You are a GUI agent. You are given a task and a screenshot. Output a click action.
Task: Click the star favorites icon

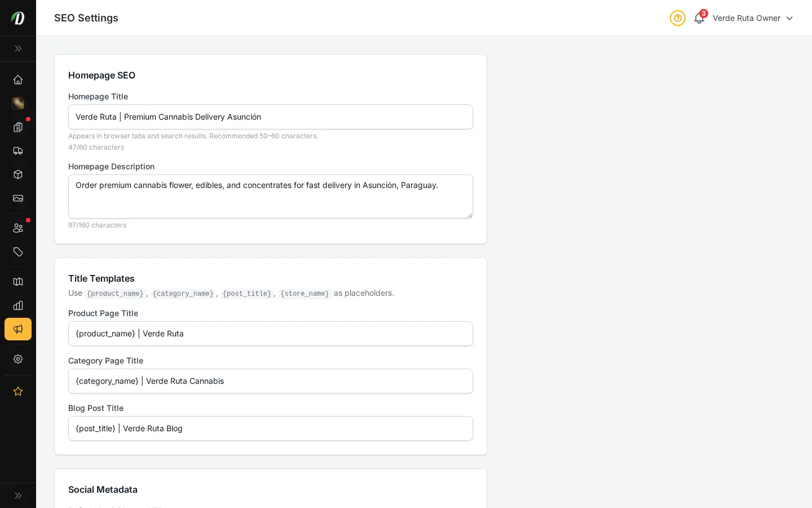click(x=18, y=391)
